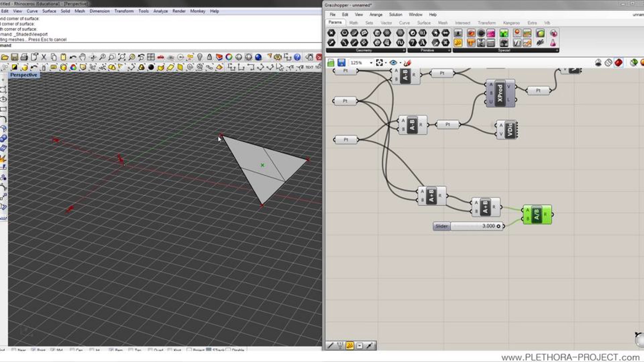This screenshot has height=362, width=644.
Task: Open Rhino's Surface menu
Action: coord(49,11)
